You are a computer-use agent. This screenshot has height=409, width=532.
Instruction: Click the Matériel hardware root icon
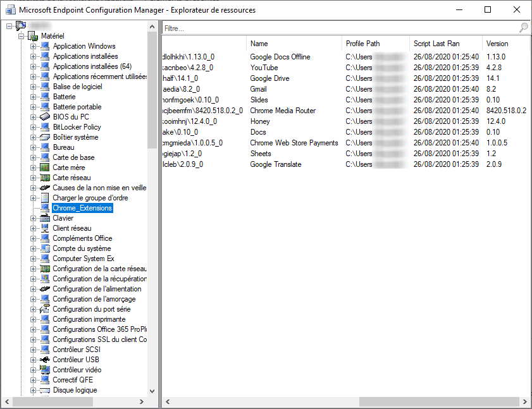click(33, 36)
